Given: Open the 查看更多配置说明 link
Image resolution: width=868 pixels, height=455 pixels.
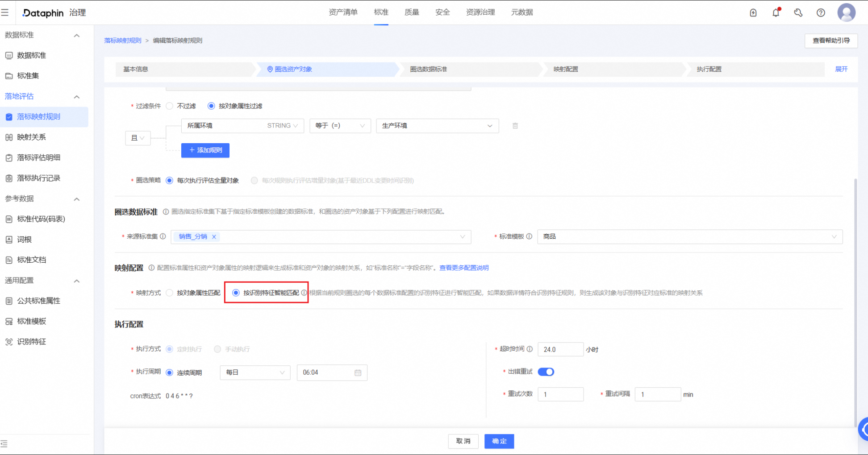Looking at the screenshot, I should coord(464,268).
